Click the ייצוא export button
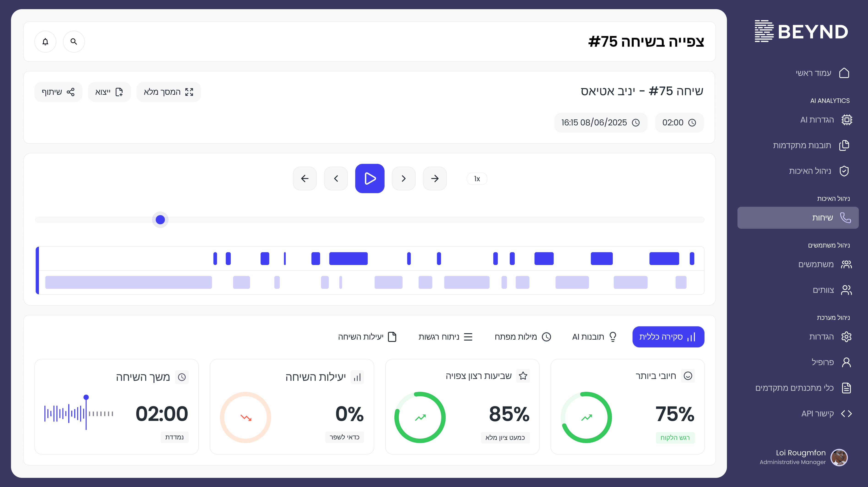Image resolution: width=868 pixels, height=487 pixels. pyautogui.click(x=109, y=92)
